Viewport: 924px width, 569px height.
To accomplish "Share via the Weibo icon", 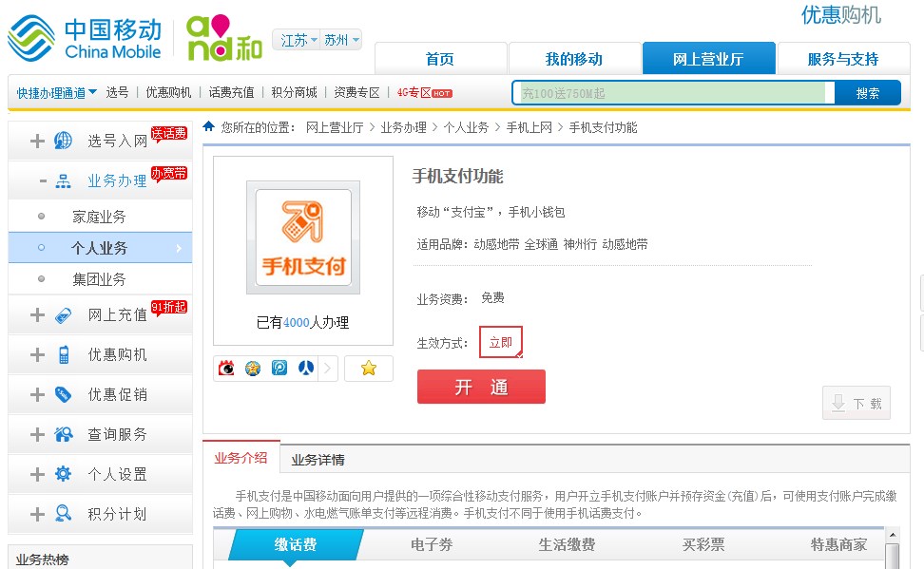I will 226,369.
